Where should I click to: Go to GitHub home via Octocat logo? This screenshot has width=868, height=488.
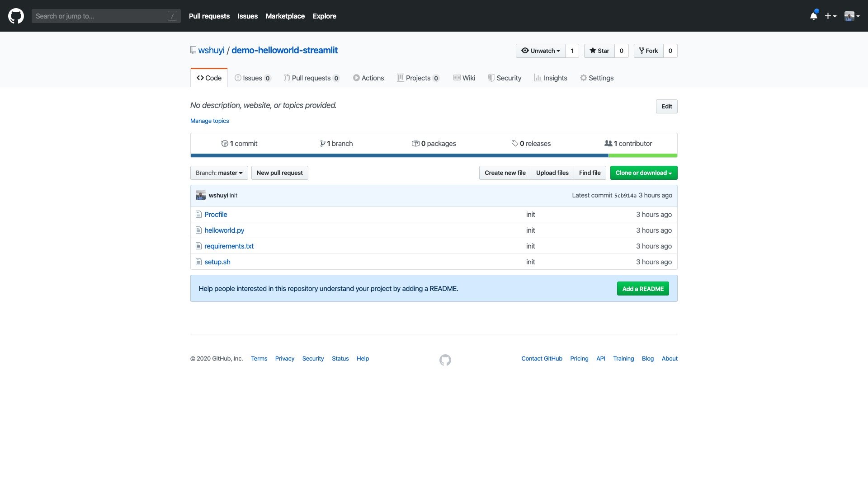(x=16, y=16)
